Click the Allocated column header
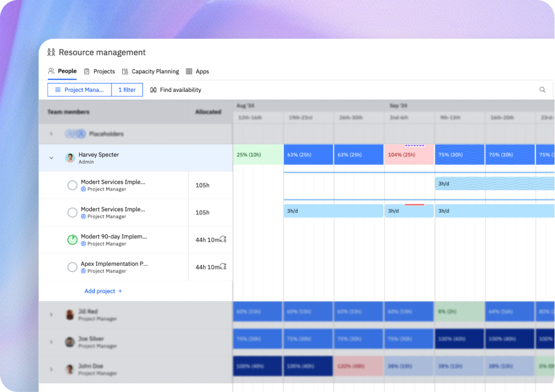Image resolution: width=555 pixels, height=392 pixels. [208, 112]
